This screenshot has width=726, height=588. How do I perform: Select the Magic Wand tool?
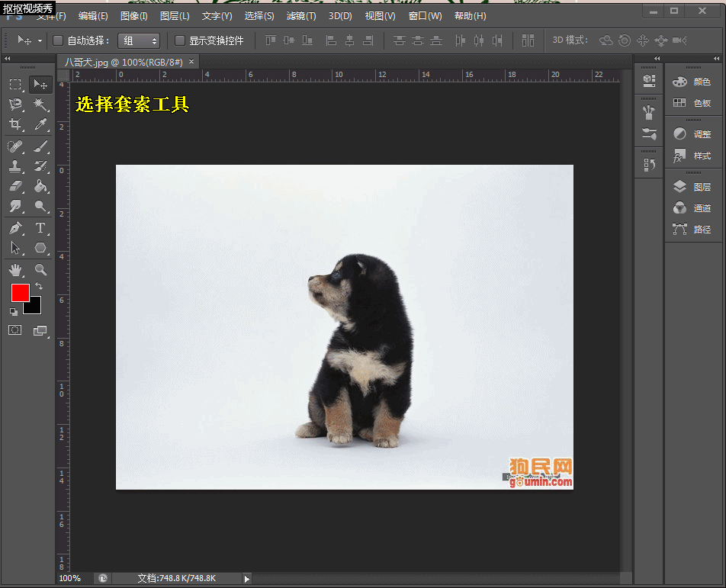[40, 104]
